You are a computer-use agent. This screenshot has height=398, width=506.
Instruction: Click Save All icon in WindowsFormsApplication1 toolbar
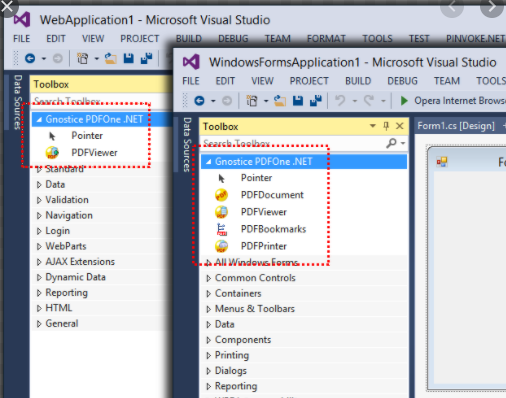coord(316,101)
